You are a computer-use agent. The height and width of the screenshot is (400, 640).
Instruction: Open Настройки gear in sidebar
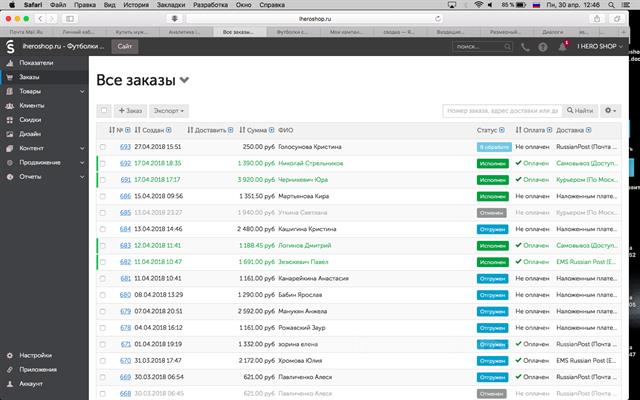10,356
